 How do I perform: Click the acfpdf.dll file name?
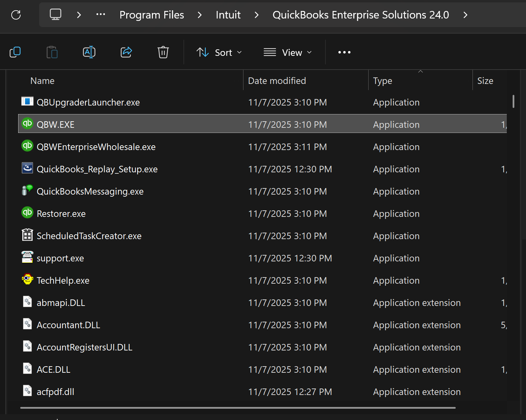[55, 392]
